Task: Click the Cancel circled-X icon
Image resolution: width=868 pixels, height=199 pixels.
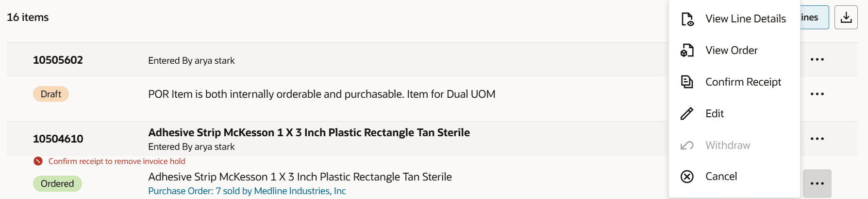Action: coord(687,176)
